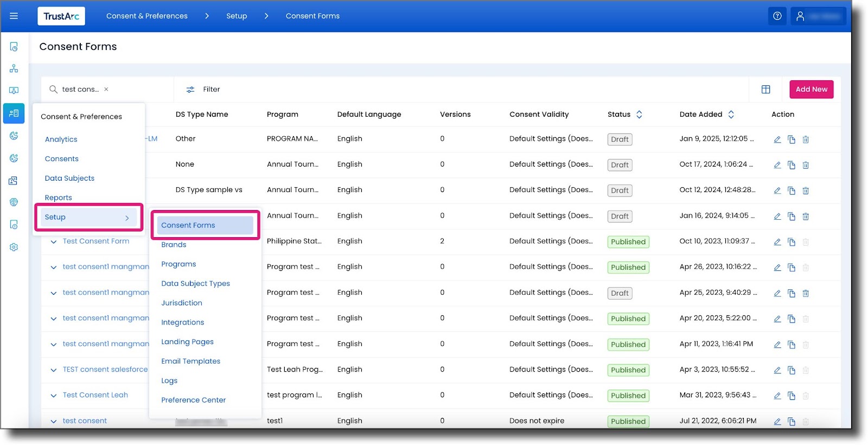Open the Test Consent Leah link
This screenshot has width=868, height=445.
click(95, 395)
